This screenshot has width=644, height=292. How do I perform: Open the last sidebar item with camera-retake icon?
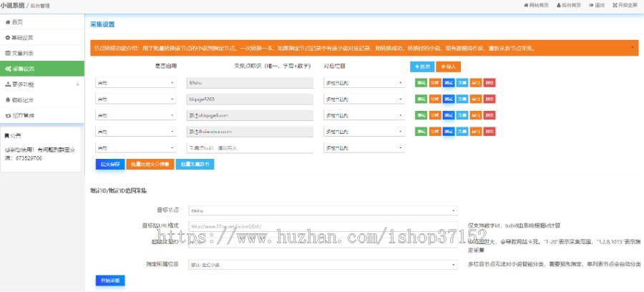[x=42, y=115]
